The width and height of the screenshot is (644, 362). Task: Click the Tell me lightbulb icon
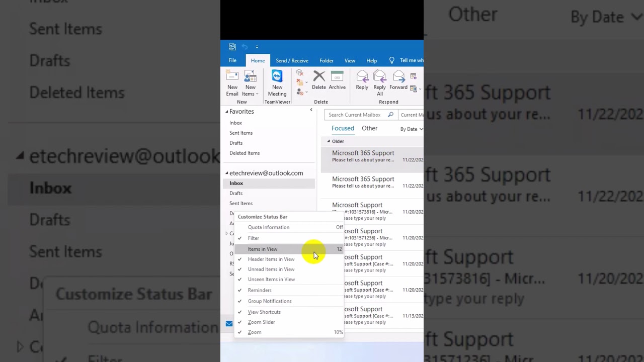[392, 60]
